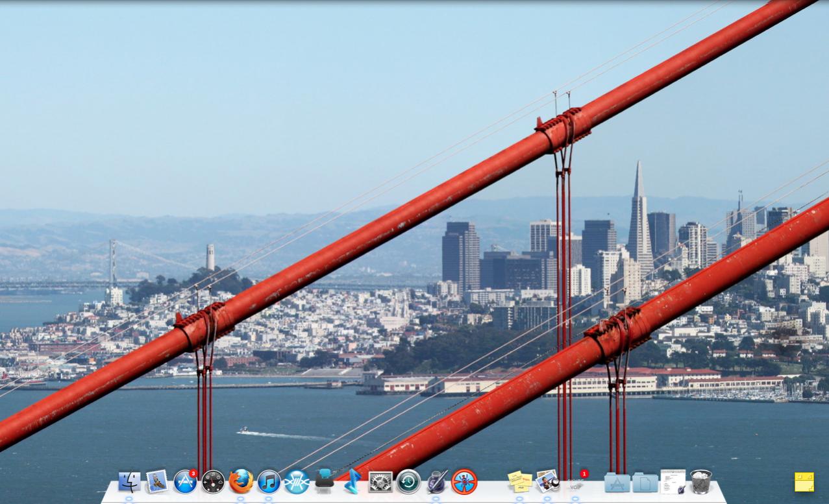
Task: Open Time Machine in the Dock
Action: coord(408,482)
